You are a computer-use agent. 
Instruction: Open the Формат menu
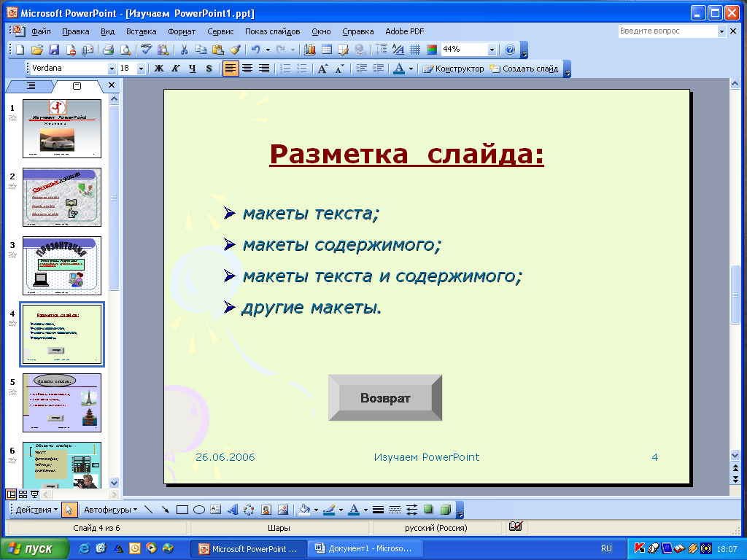click(182, 31)
